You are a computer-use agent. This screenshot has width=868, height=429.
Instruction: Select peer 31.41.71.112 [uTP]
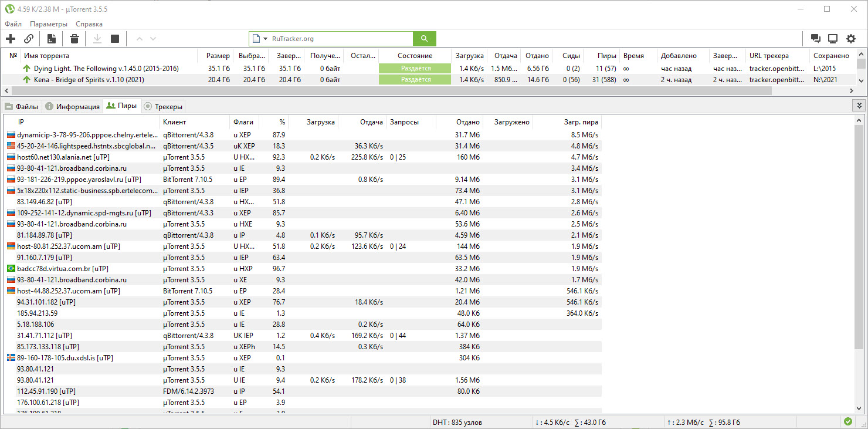[x=44, y=336]
